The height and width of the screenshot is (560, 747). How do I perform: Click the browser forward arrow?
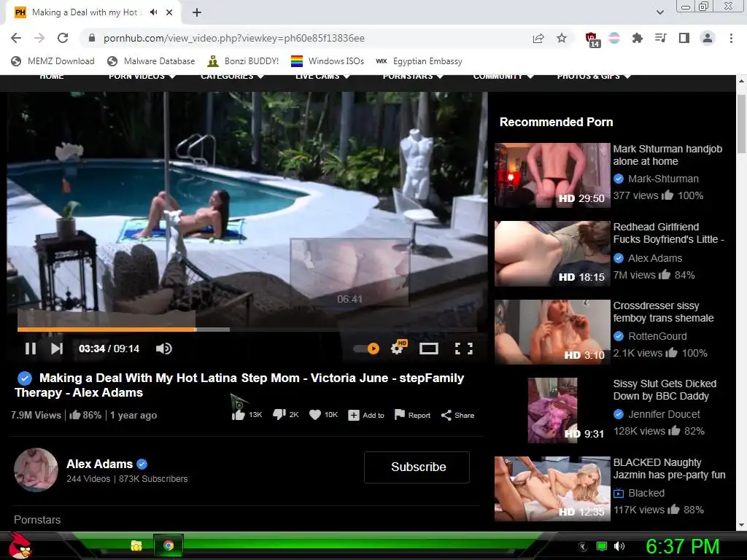pos(39,38)
